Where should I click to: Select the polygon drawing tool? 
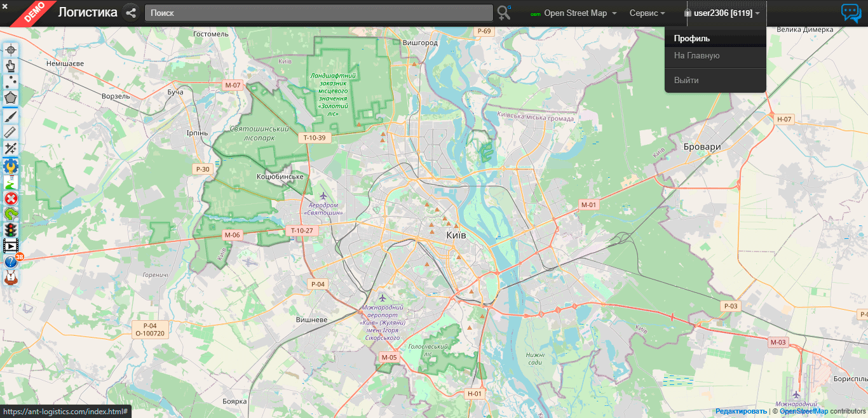[10, 98]
